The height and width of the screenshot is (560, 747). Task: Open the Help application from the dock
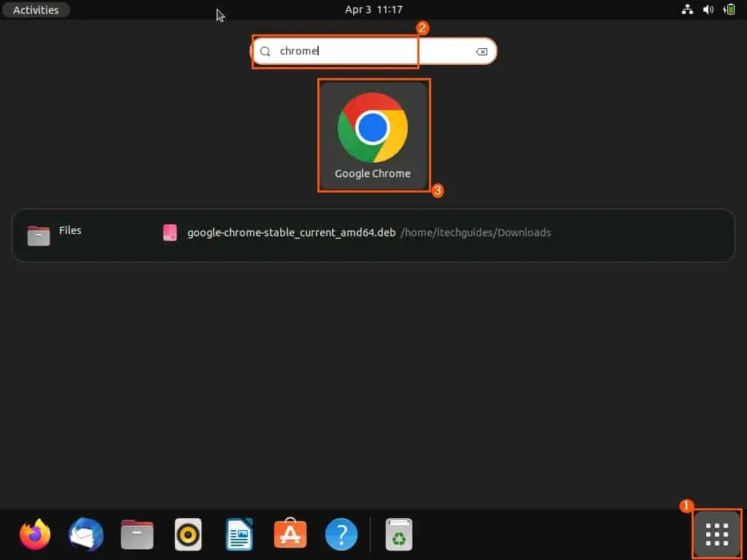[341, 534]
